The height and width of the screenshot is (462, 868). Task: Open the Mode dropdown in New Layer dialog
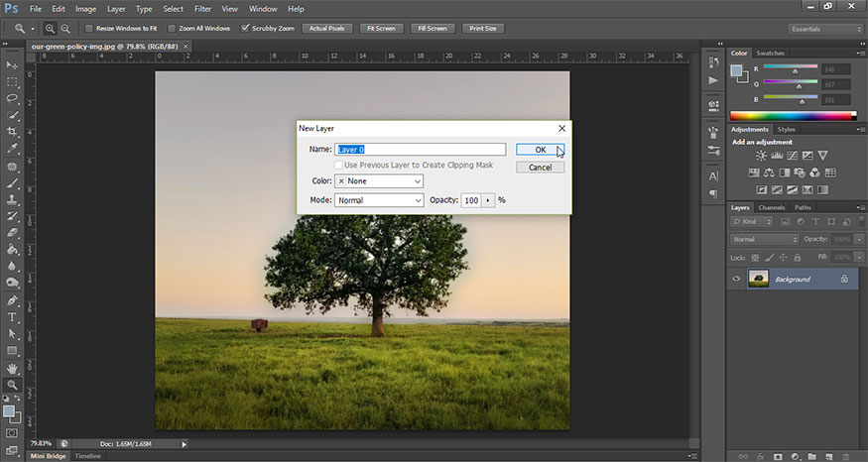(379, 200)
